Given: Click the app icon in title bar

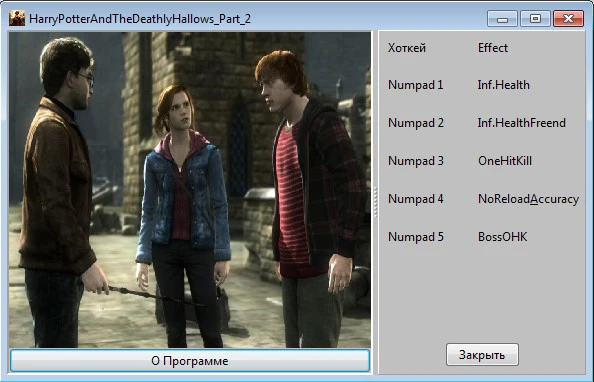Looking at the screenshot, I should (x=17, y=18).
